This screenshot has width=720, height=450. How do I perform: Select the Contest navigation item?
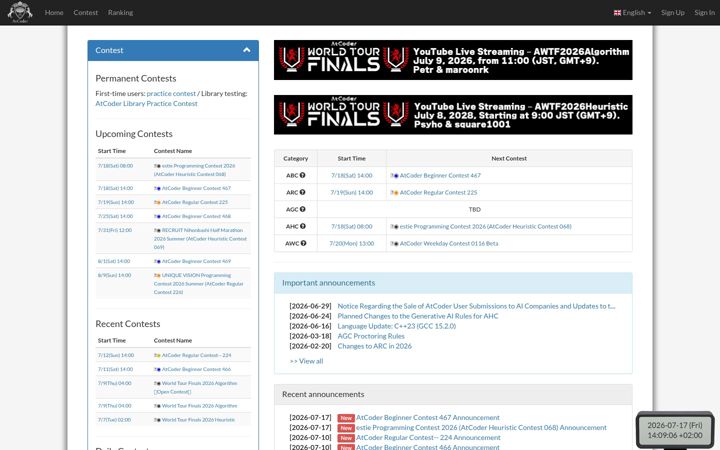click(x=85, y=13)
